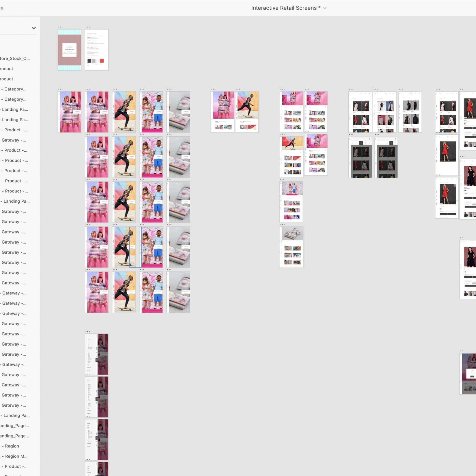Open the ellipsis menu above the style guide artboard
The image size is (476, 476).
coord(87,27)
